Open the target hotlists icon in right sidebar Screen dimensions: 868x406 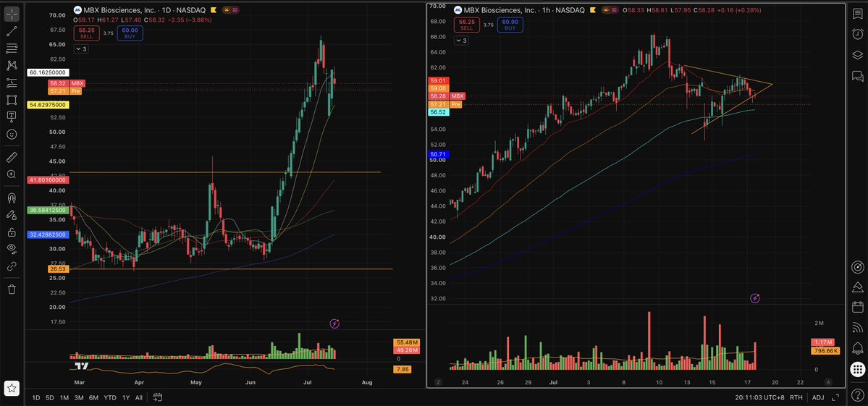tap(857, 267)
